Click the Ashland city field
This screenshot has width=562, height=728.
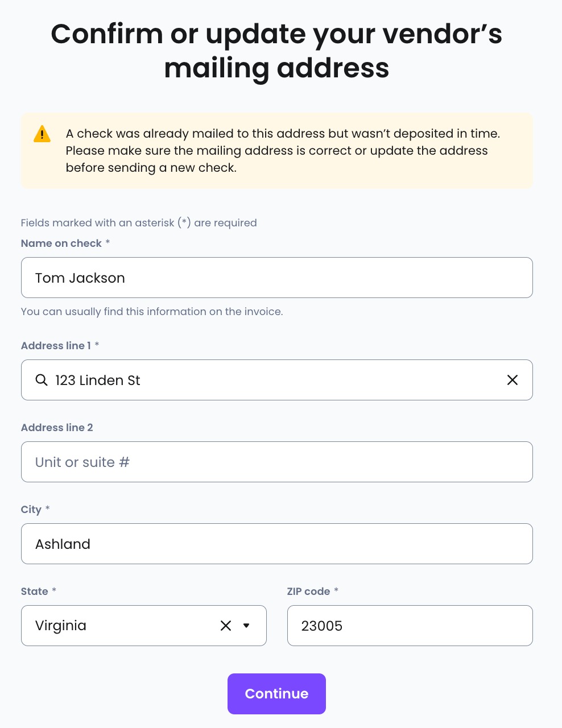point(277,544)
